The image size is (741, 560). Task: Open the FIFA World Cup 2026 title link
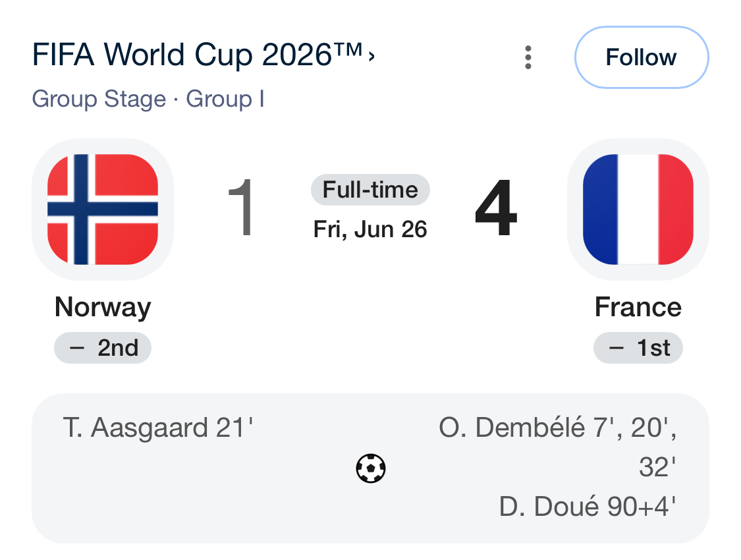(197, 54)
